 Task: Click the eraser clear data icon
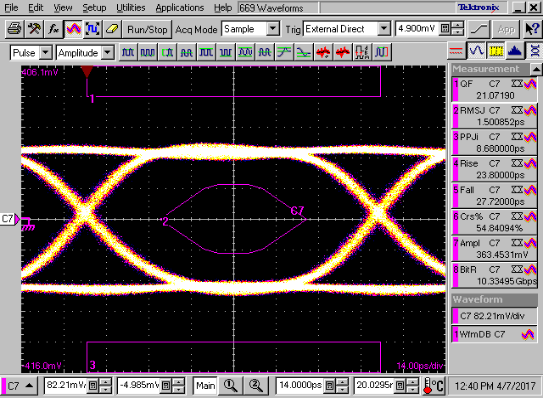pyautogui.click(x=112, y=29)
